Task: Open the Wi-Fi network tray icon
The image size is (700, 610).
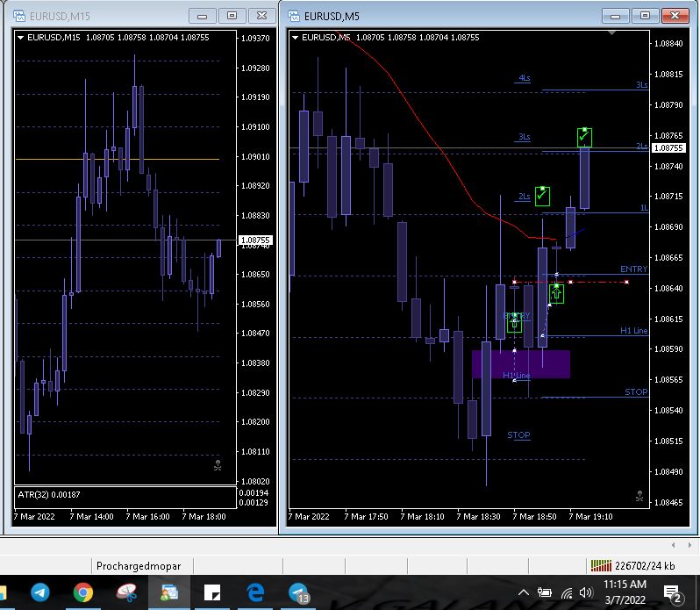Action: point(567,593)
